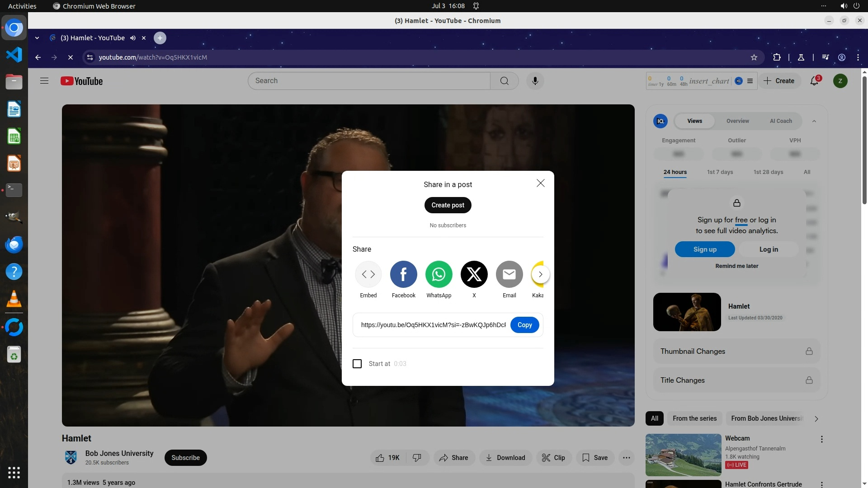Click the Embed share icon

pos(368,274)
